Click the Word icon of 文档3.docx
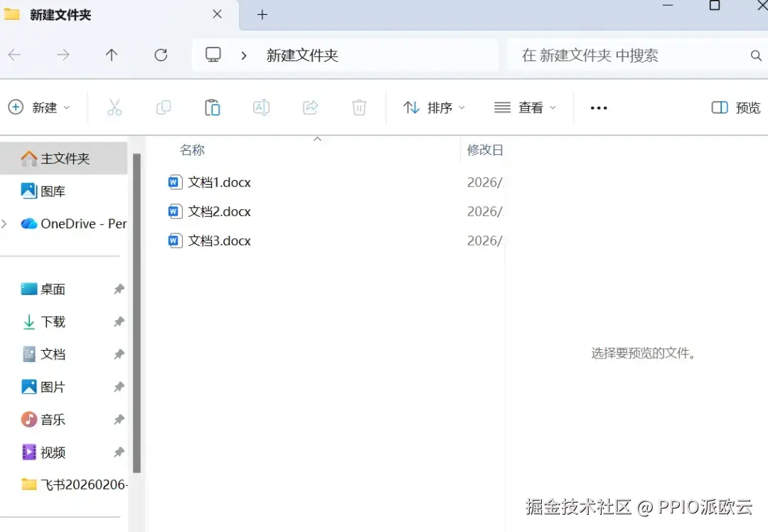The height and width of the screenshot is (532, 768). click(x=175, y=240)
